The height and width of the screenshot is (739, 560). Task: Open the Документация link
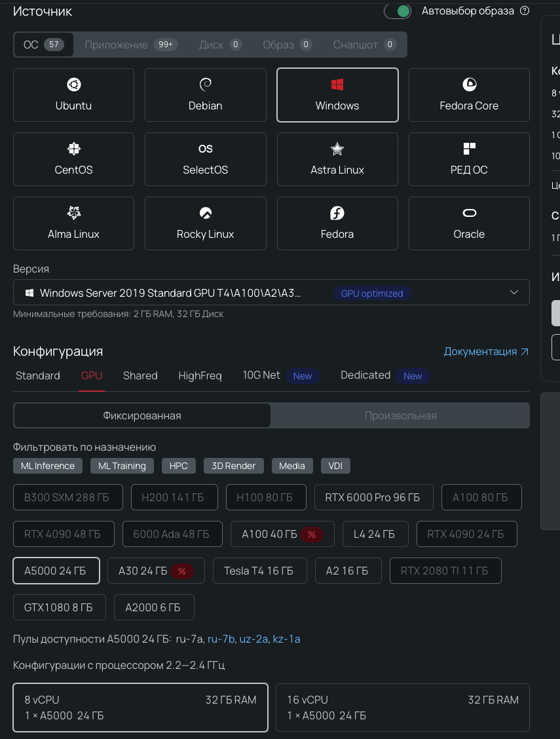[486, 352]
